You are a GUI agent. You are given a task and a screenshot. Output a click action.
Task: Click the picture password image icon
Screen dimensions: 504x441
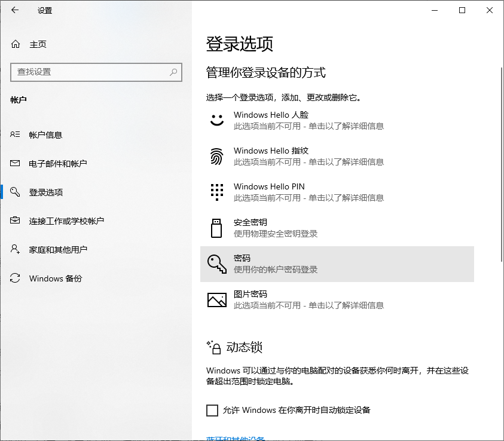tap(216, 300)
